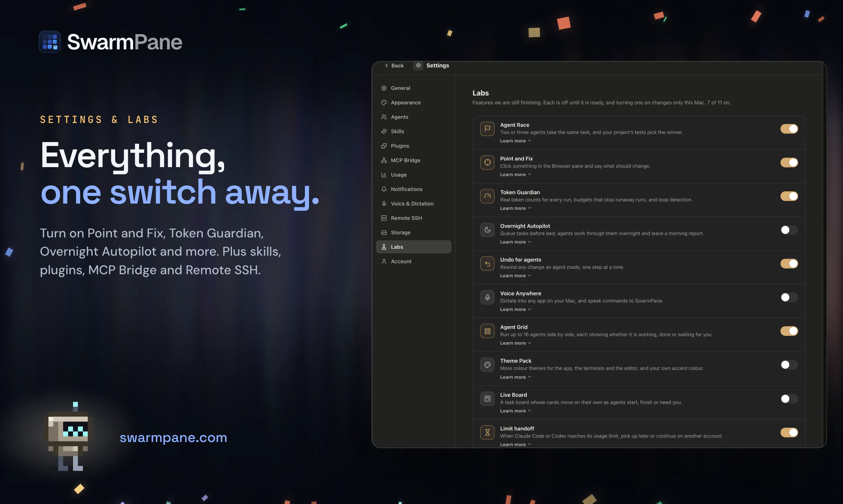Viewport: 843px width, 504px height.
Task: Expand Learn more under Limit handoff
Action: [515, 444]
